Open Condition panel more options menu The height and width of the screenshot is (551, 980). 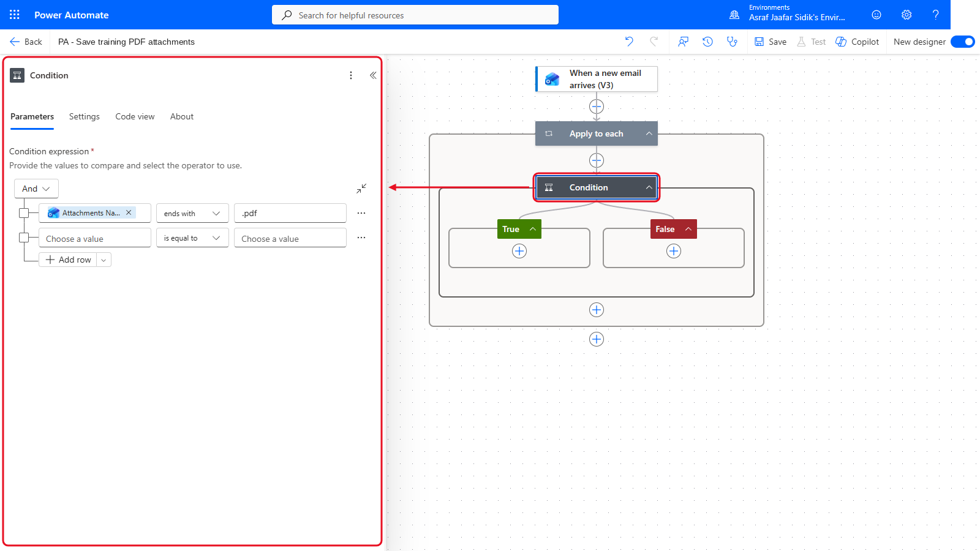(x=351, y=75)
